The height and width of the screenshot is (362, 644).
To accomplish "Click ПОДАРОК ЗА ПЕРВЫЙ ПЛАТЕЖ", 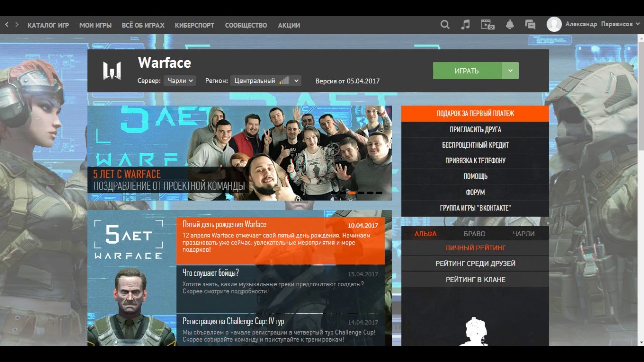I will tap(475, 113).
